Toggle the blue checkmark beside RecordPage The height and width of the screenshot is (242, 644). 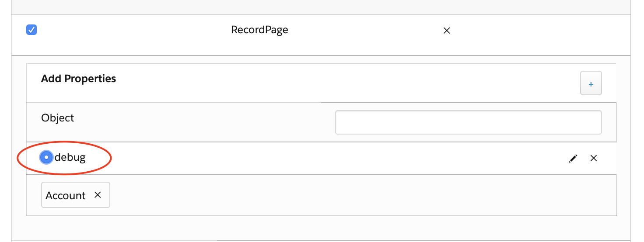pos(31,30)
